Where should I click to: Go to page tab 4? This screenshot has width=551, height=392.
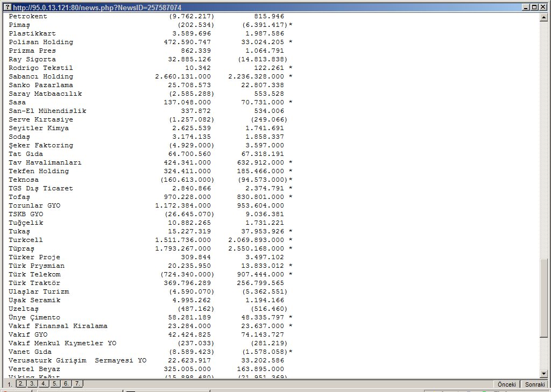click(44, 383)
